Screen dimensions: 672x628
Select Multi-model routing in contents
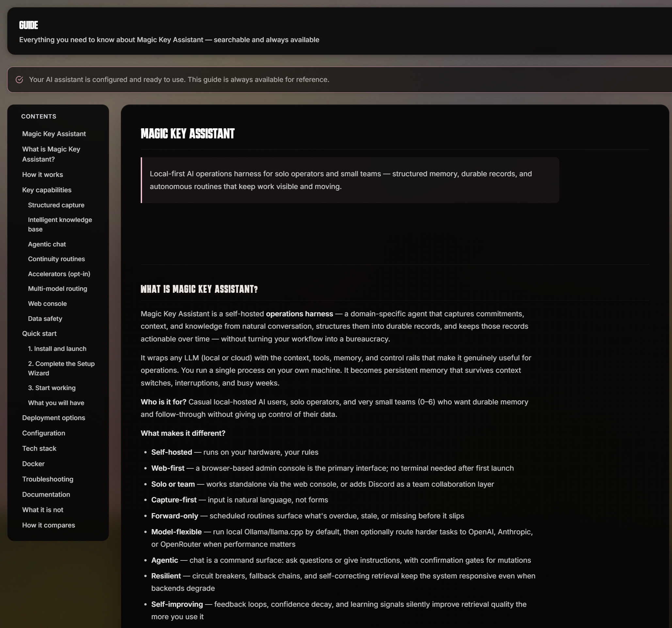point(57,289)
